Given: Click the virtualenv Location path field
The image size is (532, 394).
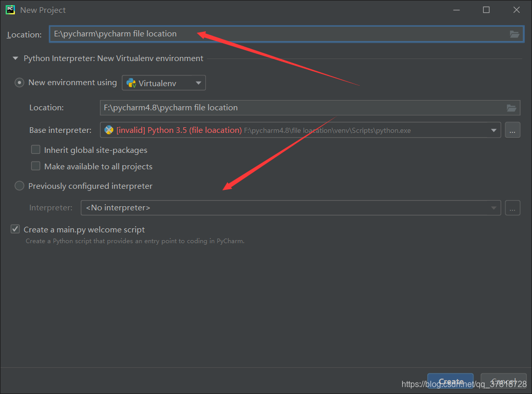Looking at the screenshot, I should pyautogui.click(x=310, y=108).
